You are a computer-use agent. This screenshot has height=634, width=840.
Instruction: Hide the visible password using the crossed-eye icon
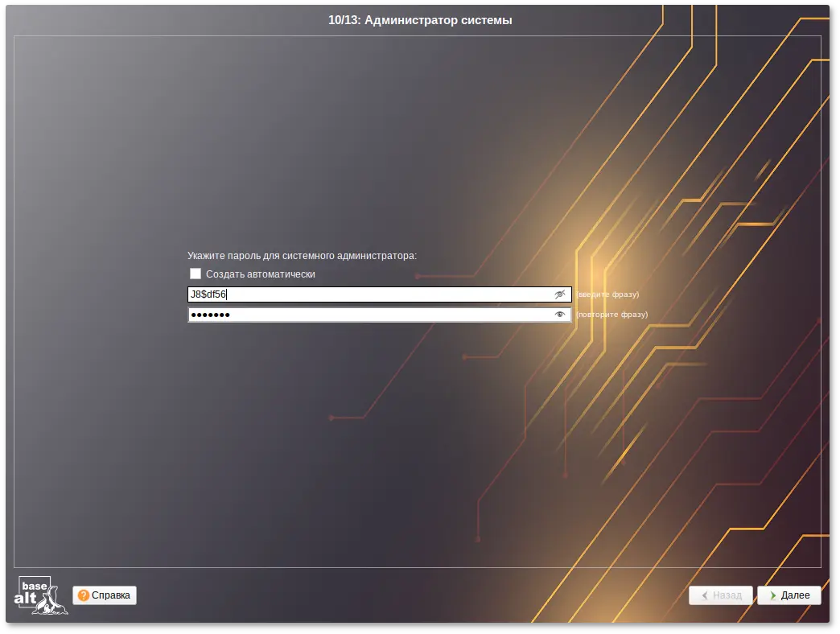[x=560, y=294]
